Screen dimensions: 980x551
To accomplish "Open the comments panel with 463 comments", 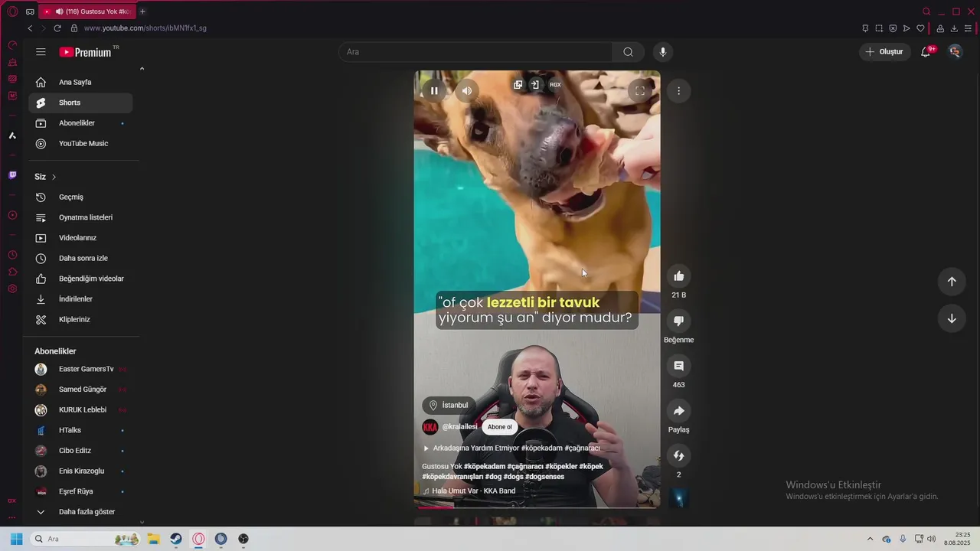I will coord(678,366).
